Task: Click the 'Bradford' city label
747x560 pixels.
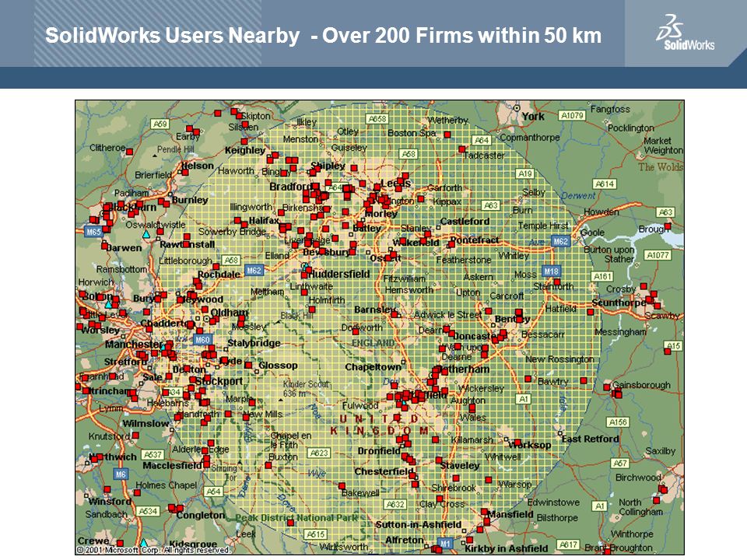Action: pos(291,186)
